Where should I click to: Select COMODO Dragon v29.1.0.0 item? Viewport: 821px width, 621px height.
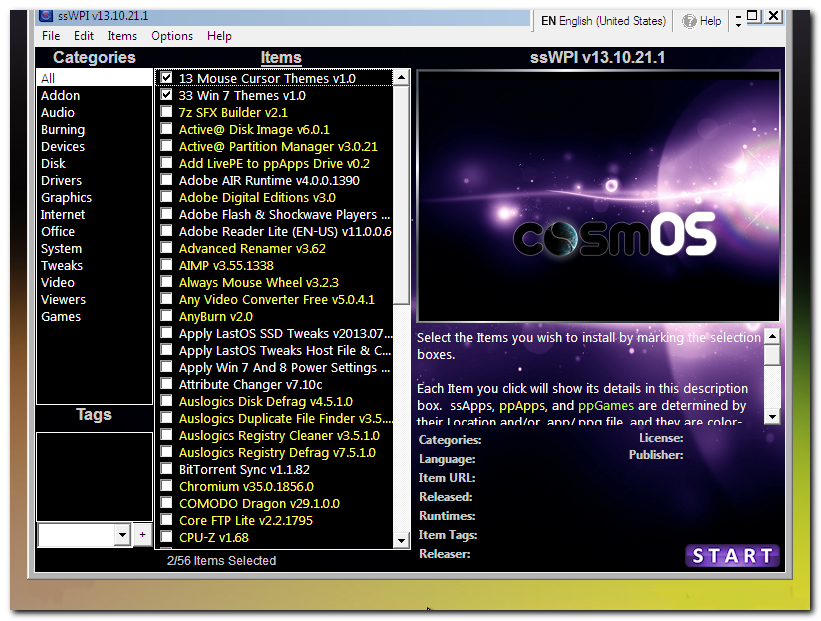(259, 503)
